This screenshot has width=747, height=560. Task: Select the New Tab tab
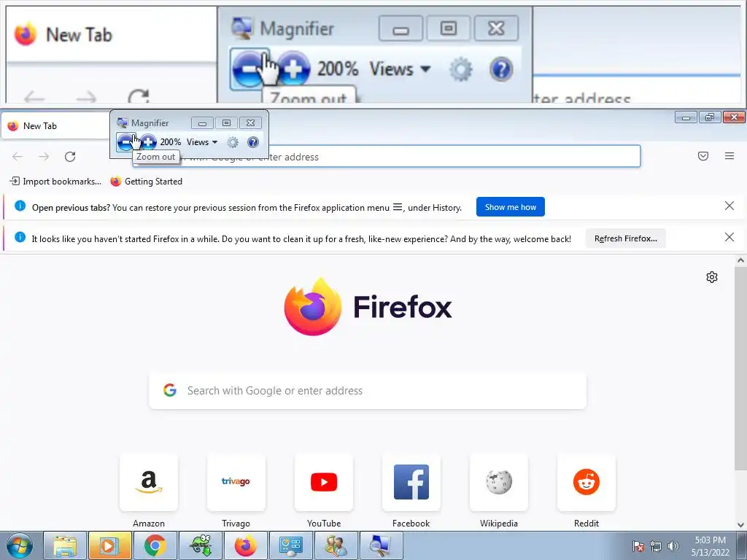(55, 126)
